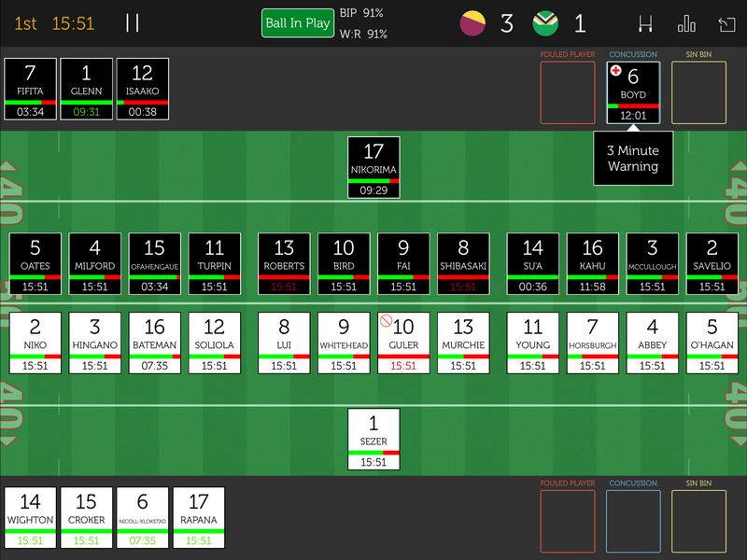Select fullback 17 Nikorima card
The image size is (747, 560).
(373, 168)
